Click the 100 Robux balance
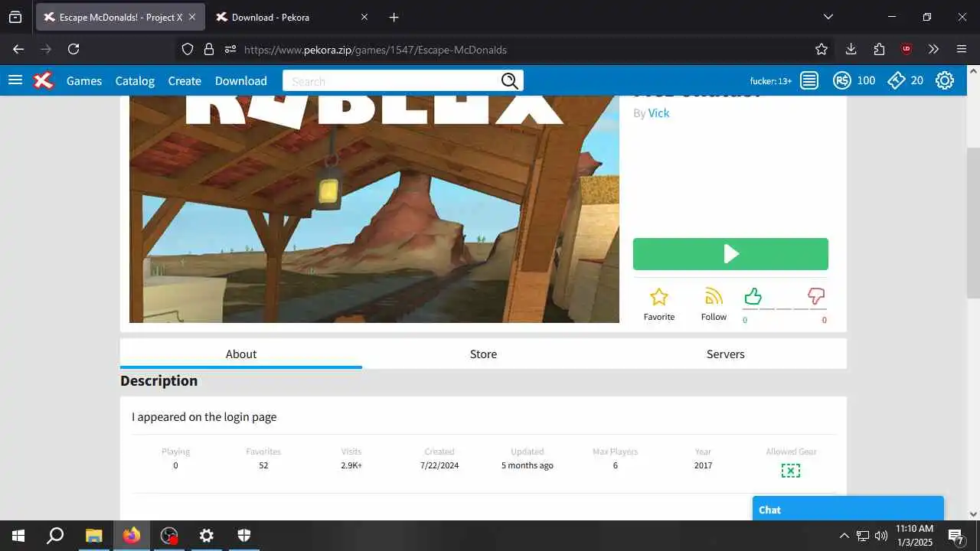The image size is (980, 551). [866, 80]
